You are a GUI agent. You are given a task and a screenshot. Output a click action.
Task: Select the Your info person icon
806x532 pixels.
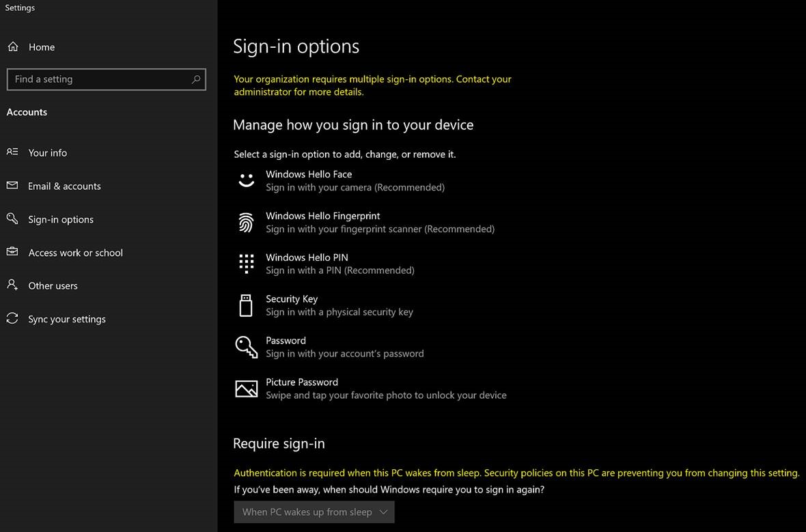12,152
